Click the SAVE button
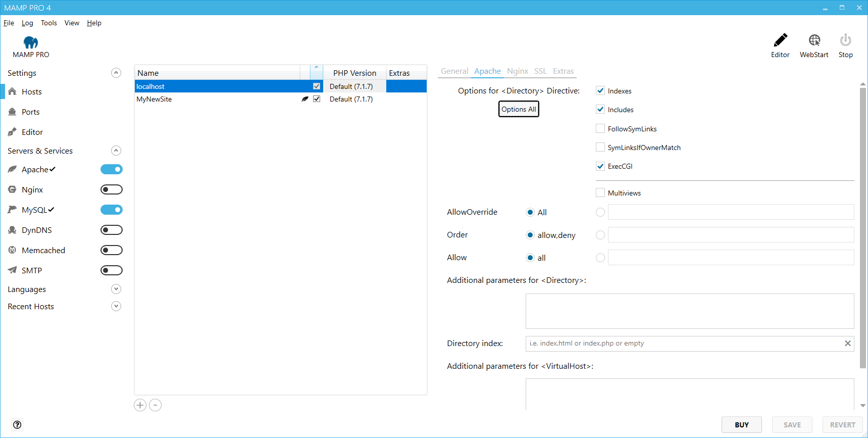This screenshot has width=868, height=438. click(x=792, y=425)
